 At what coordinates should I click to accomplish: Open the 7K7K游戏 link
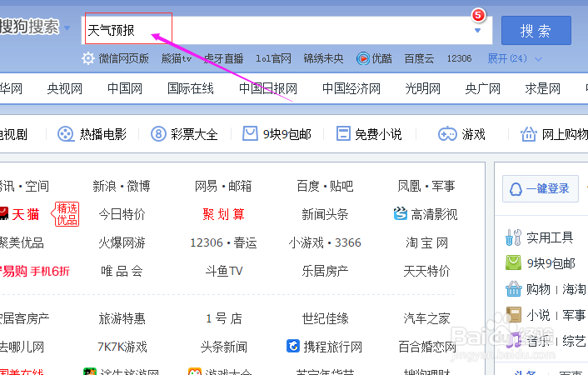[122, 347]
